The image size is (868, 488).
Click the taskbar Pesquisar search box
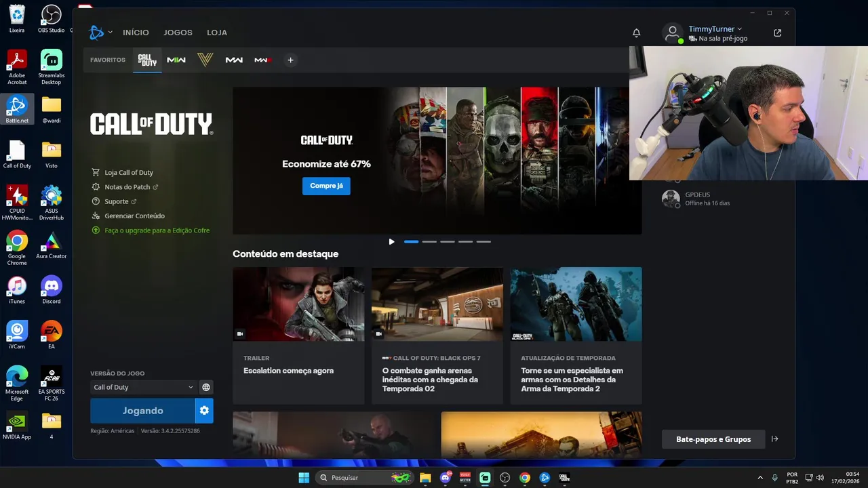tap(366, 478)
